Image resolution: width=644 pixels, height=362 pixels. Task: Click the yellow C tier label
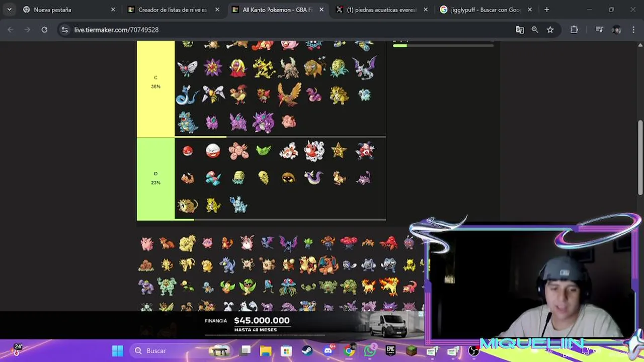coord(155,88)
